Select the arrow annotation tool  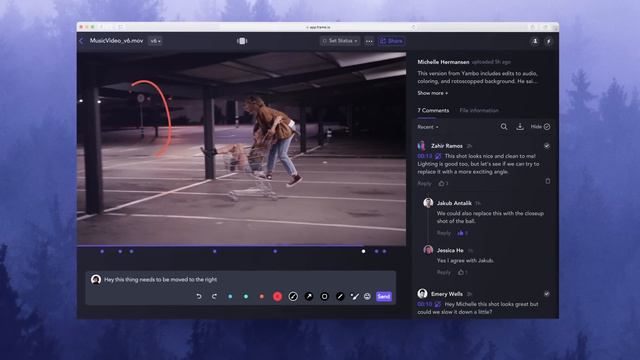coord(309,297)
